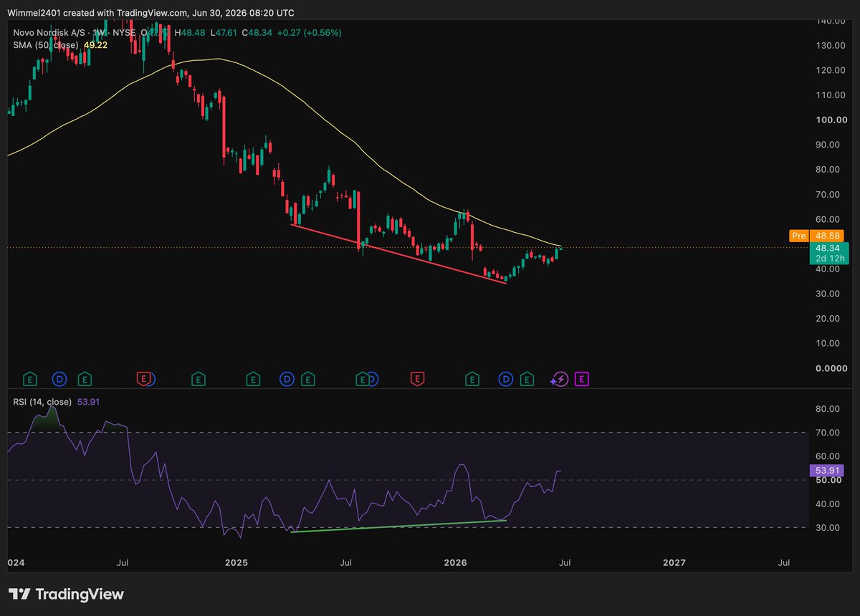Click the 140.00 price axis label
The image size is (860, 616).
[830, 21]
